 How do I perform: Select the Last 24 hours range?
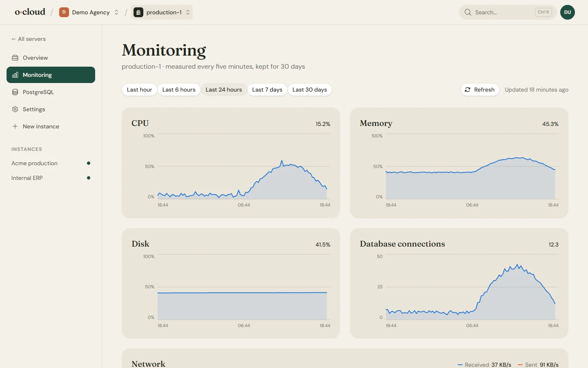click(x=224, y=90)
